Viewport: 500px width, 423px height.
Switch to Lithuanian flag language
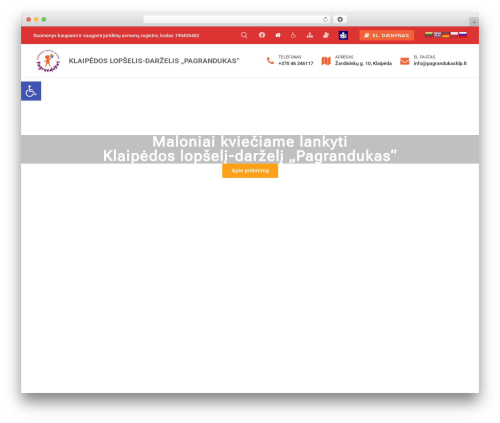coord(429,34)
